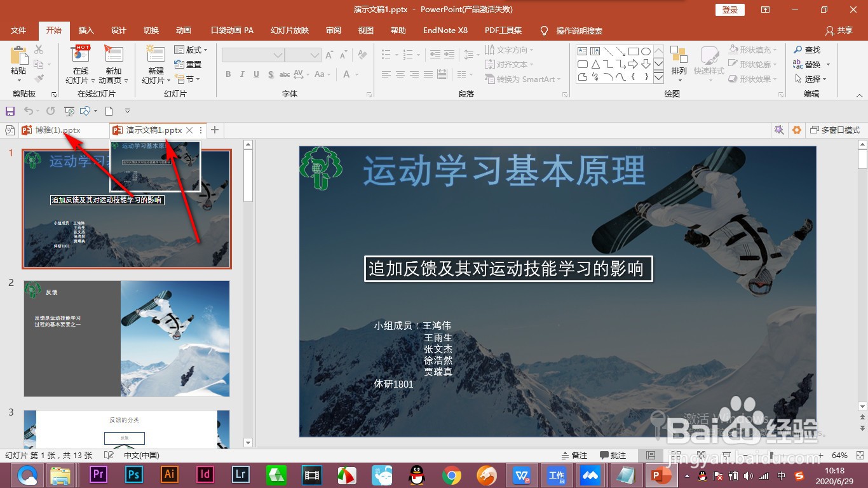Screen dimensions: 868x488
Task: Toggle the 备注 notes pane
Action: pyautogui.click(x=574, y=456)
